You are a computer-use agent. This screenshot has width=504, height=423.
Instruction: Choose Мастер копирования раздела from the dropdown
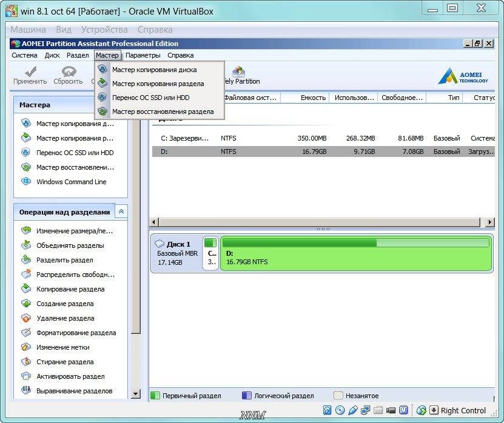(160, 84)
